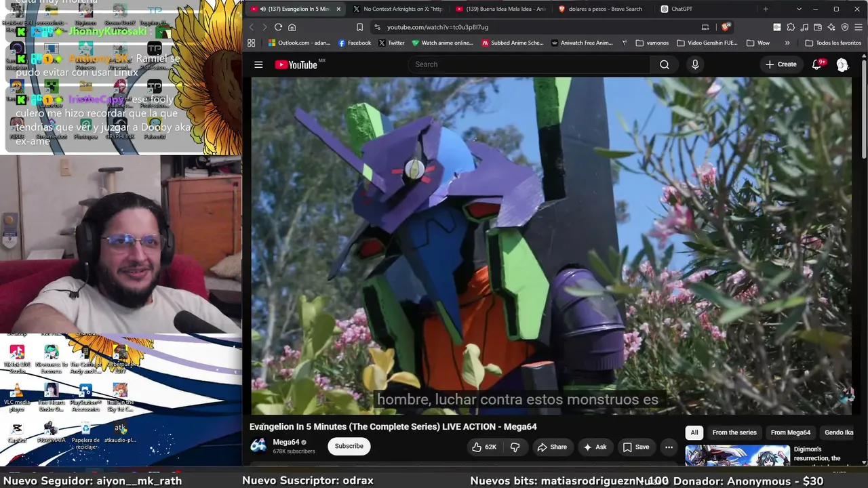Open Trails in the Sky desktop shortcut
Screen dimensions: 868x488
pyautogui.click(x=120, y=396)
